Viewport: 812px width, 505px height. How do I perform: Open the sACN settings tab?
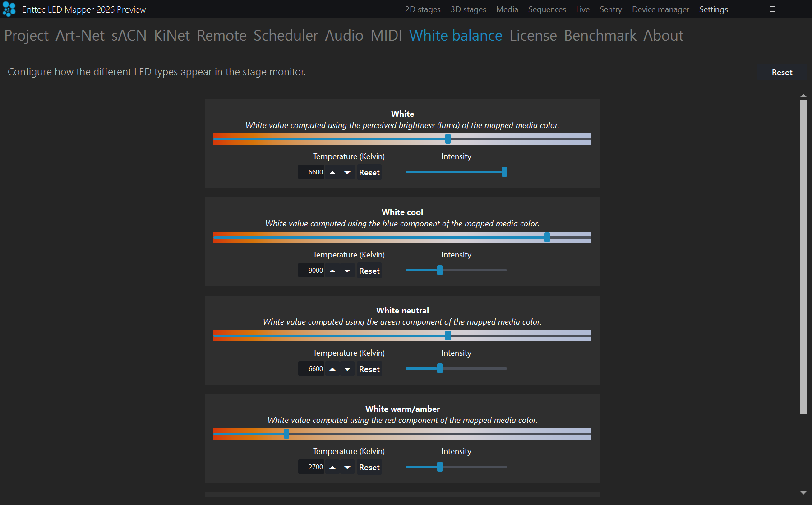(x=129, y=36)
